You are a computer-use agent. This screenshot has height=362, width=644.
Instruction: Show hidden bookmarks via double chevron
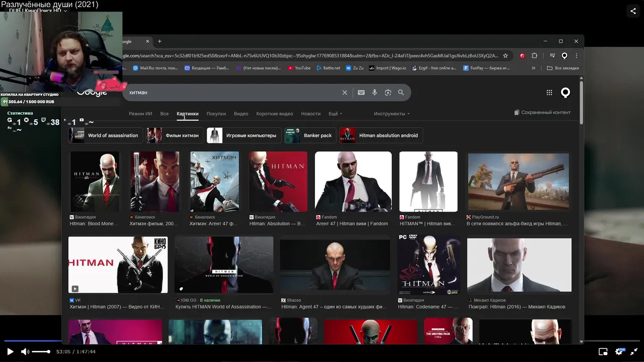click(x=534, y=68)
